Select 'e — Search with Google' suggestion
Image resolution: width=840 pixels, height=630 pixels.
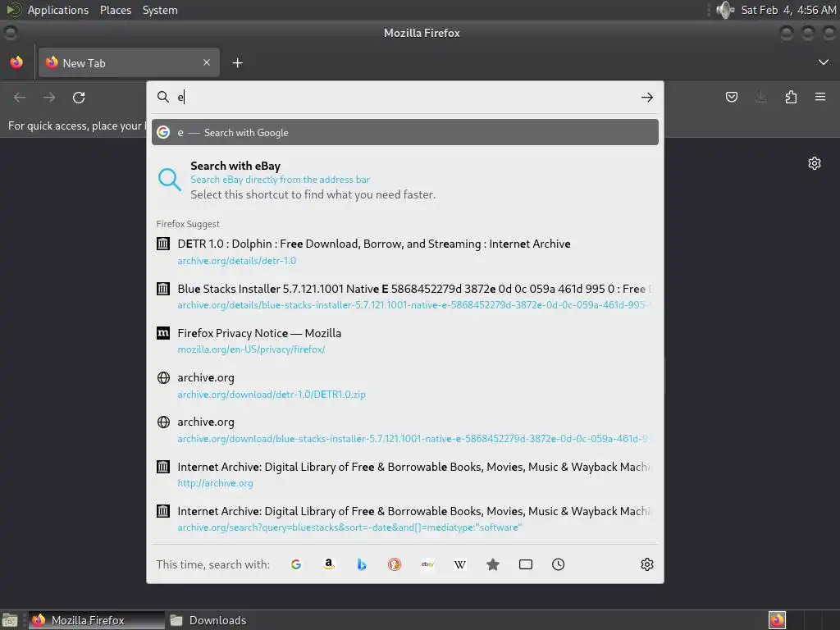405,132
